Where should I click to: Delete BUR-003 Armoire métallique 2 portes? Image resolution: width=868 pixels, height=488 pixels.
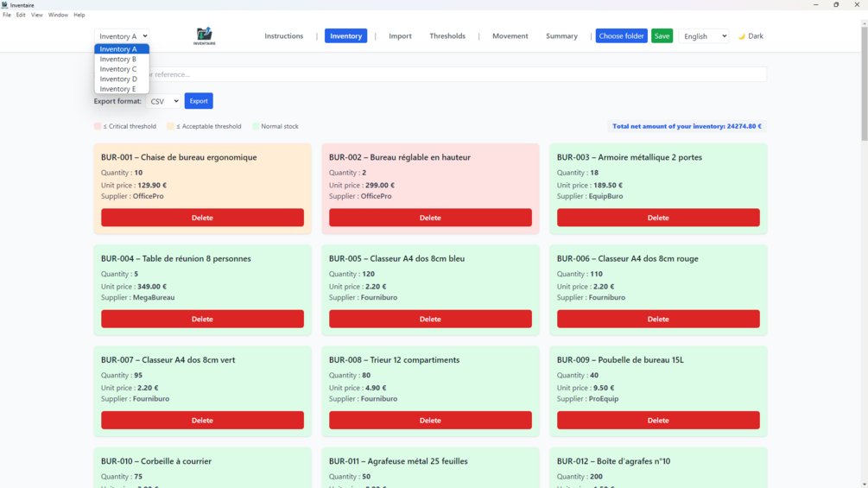point(658,218)
